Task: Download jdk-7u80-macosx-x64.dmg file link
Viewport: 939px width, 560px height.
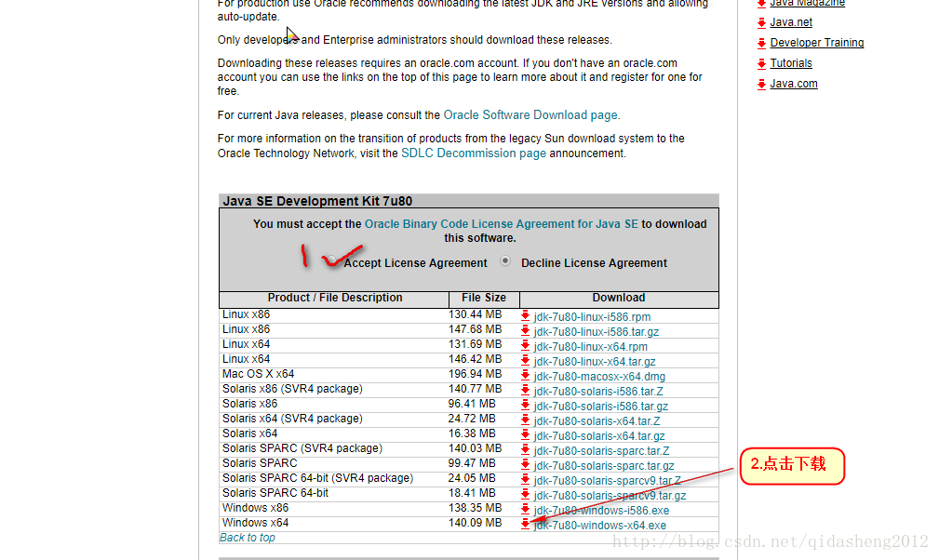Action: point(599,377)
